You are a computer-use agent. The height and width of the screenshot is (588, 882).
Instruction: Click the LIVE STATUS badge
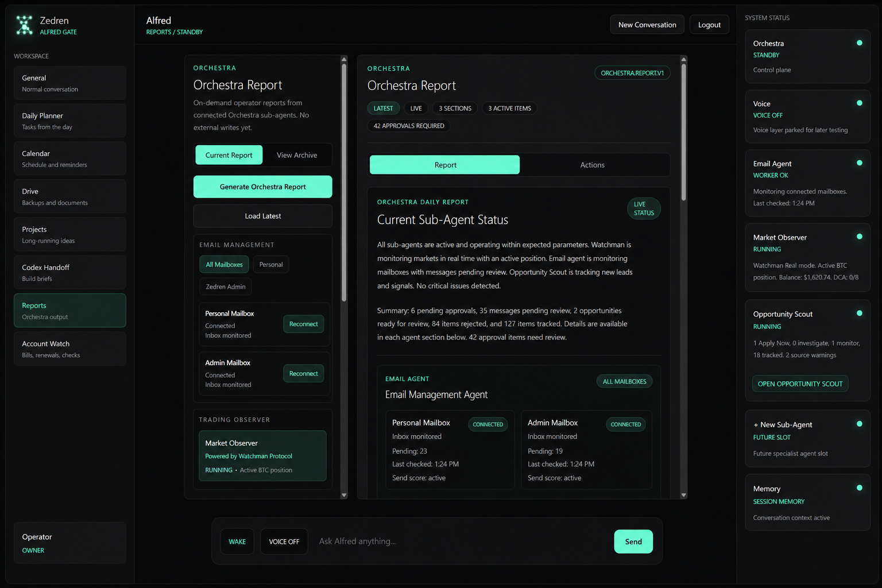644,208
